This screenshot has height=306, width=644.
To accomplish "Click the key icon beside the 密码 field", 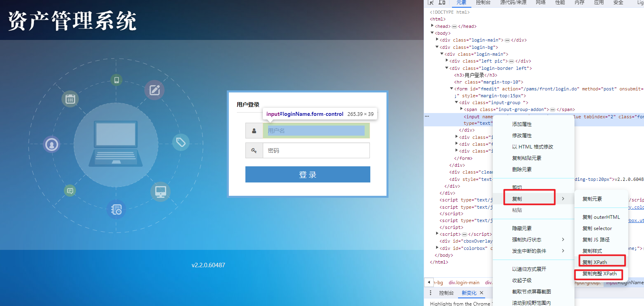I will pos(254,151).
